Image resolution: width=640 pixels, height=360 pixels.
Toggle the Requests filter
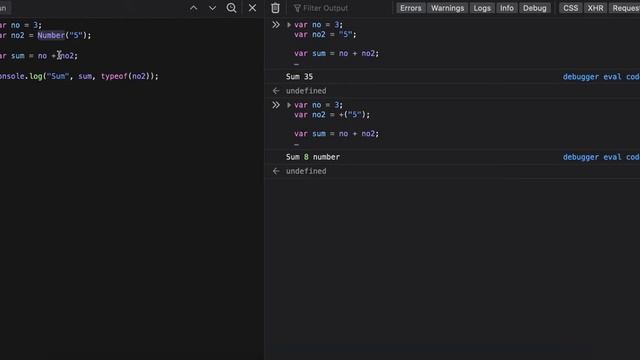click(x=625, y=8)
